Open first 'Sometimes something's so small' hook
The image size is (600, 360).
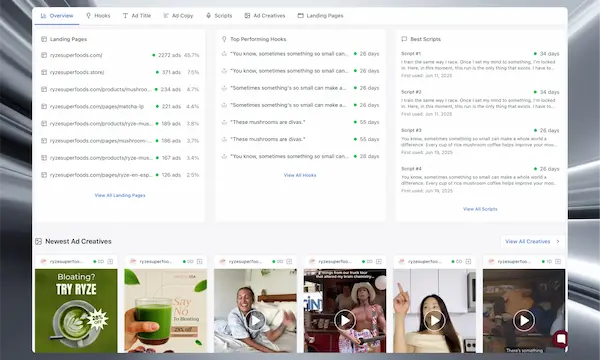[x=300, y=88]
